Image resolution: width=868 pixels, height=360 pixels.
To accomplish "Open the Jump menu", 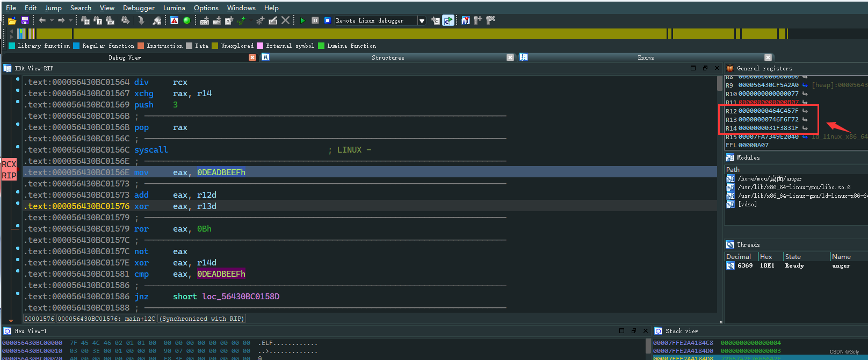I will pos(53,8).
